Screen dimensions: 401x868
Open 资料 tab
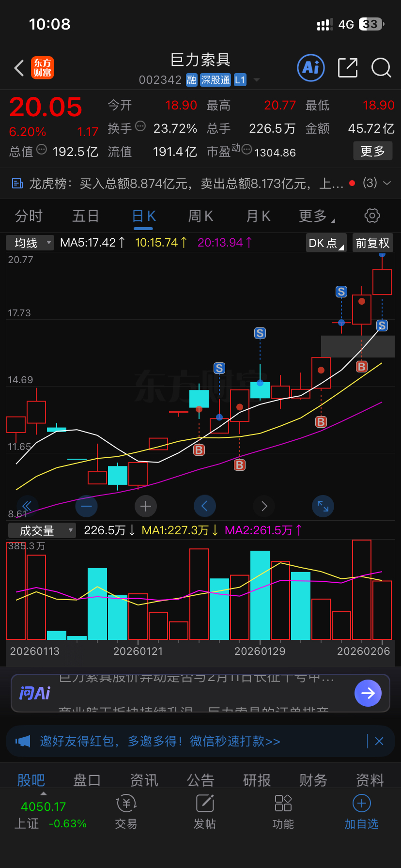point(370,780)
